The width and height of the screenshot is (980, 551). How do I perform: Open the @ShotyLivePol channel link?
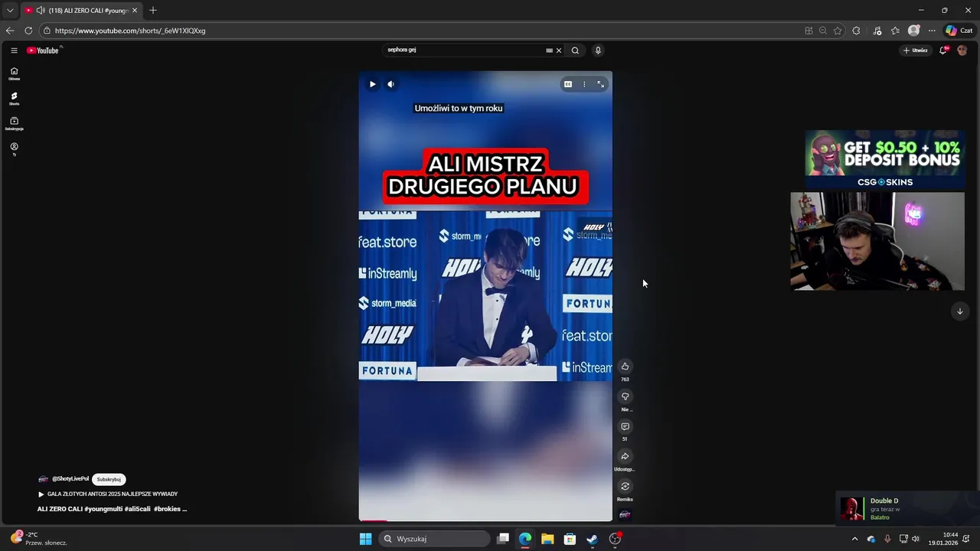pyautogui.click(x=70, y=479)
